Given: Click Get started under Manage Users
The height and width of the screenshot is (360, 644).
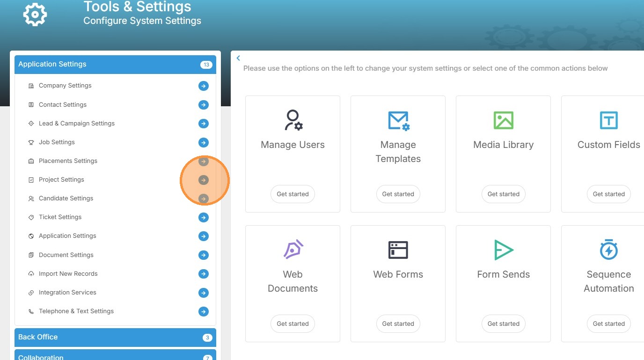Looking at the screenshot, I should click(293, 194).
